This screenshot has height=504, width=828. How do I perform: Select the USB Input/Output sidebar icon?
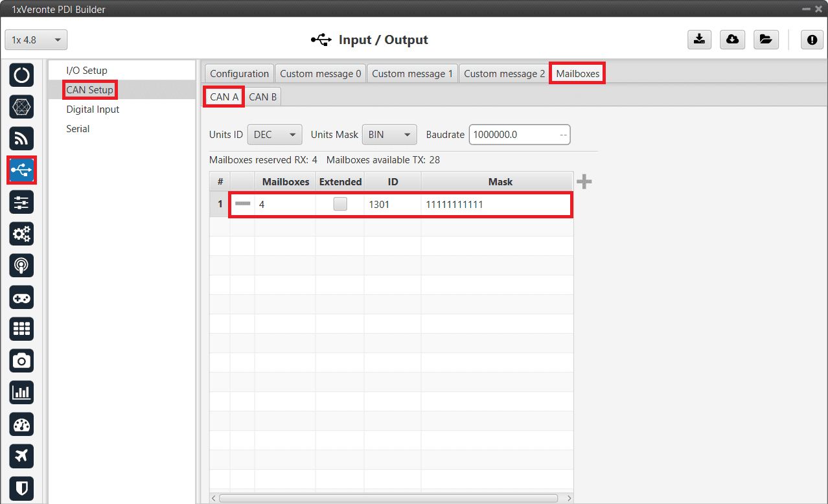22,170
